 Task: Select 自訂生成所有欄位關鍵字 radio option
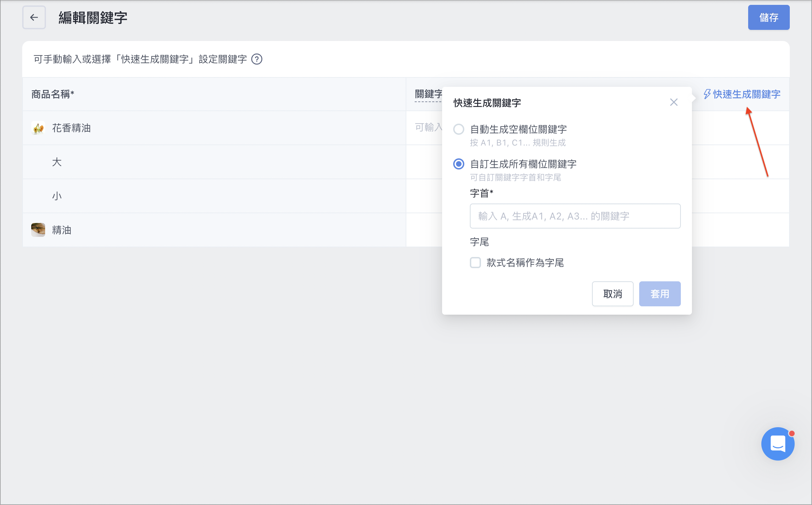(459, 164)
